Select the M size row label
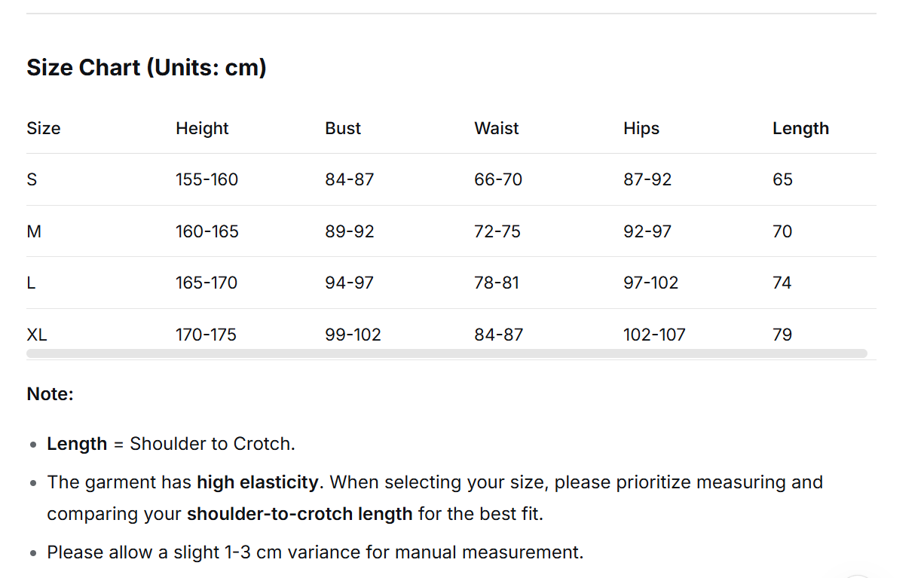924x578 pixels. pos(34,231)
